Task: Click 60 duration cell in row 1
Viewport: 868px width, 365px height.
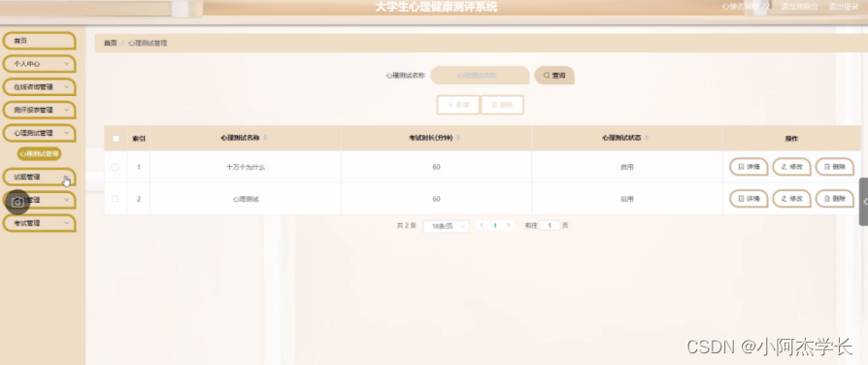Action: (x=436, y=167)
